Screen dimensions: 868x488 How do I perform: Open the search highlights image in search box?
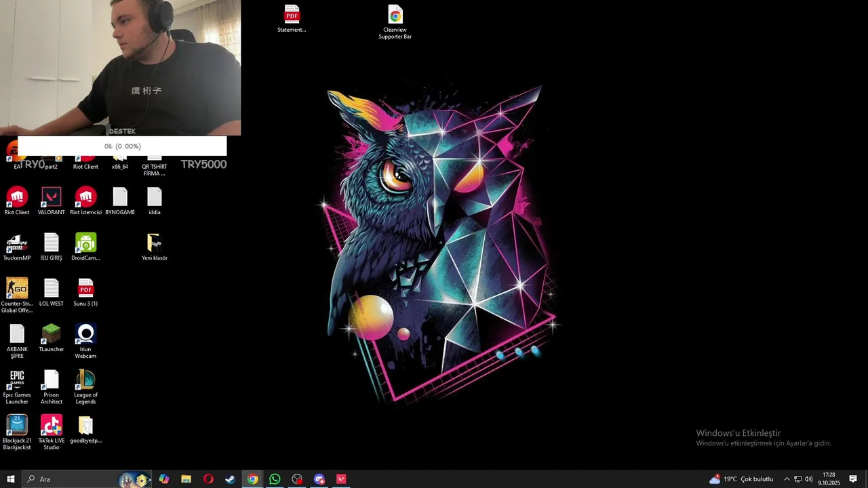[x=134, y=479]
